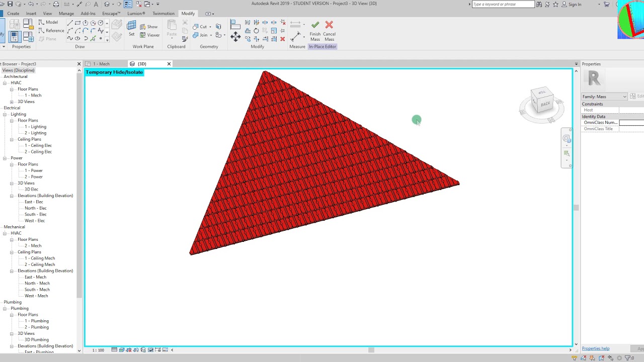
Task: Open East - Elec elevation
Action: 34,202
